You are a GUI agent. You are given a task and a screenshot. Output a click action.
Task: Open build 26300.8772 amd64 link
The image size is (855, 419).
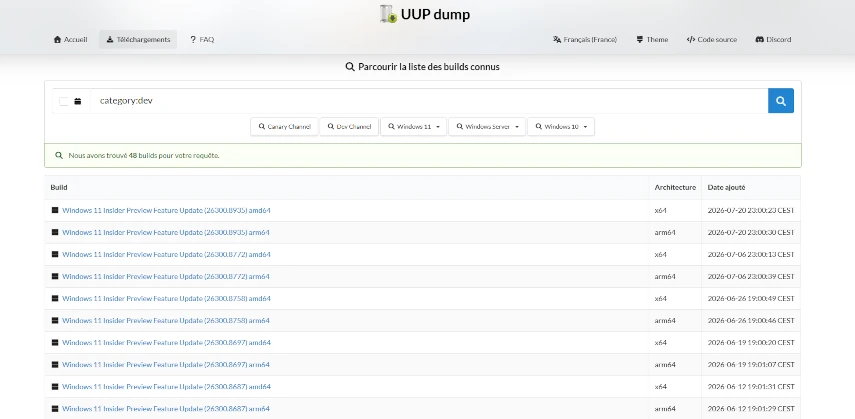click(166, 255)
